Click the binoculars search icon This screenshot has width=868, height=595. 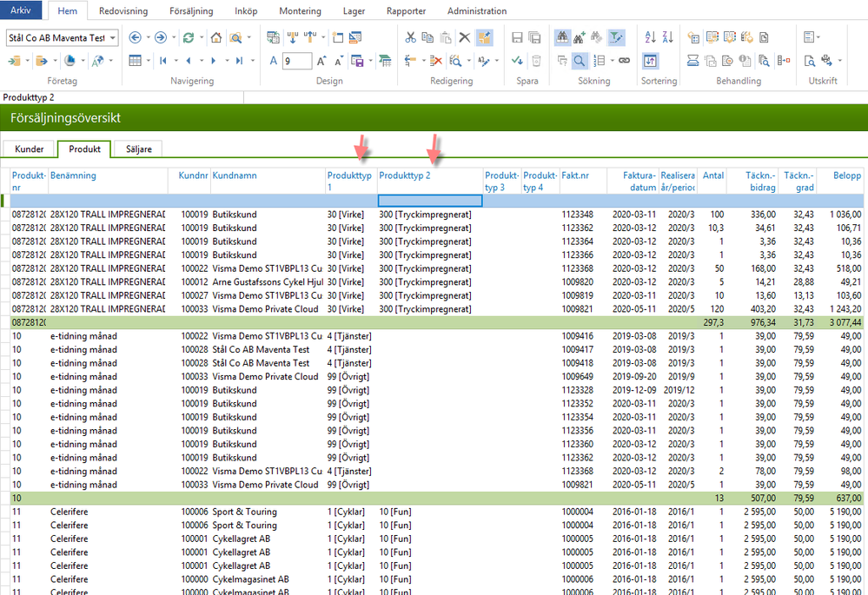(x=562, y=38)
